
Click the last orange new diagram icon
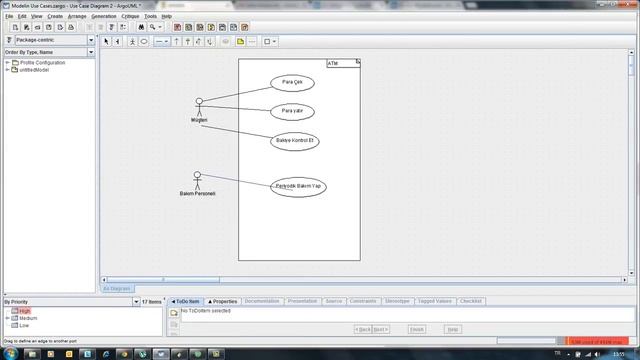244,27
